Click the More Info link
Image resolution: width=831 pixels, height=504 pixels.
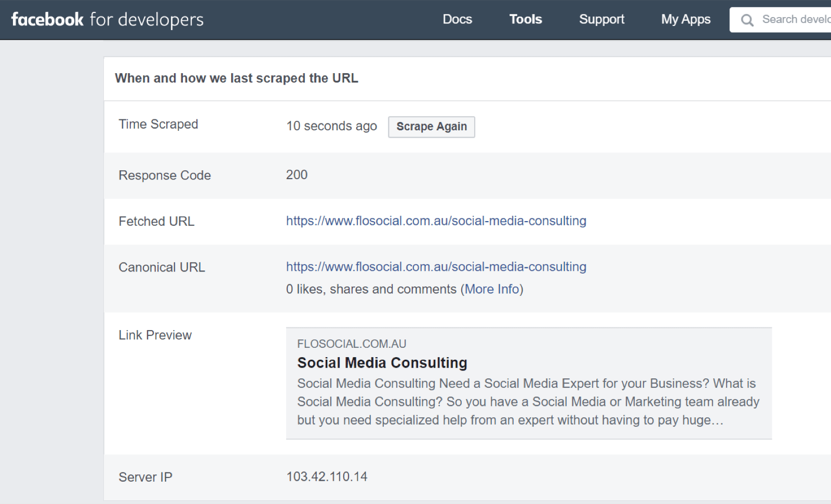492,289
